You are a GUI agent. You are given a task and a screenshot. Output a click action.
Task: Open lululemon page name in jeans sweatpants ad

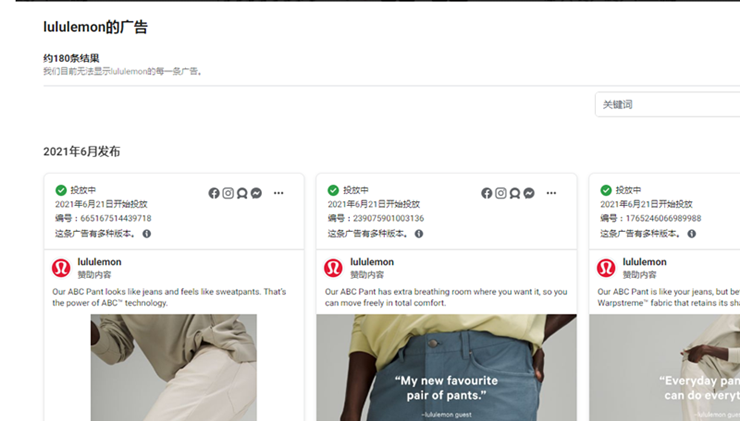[x=100, y=262]
